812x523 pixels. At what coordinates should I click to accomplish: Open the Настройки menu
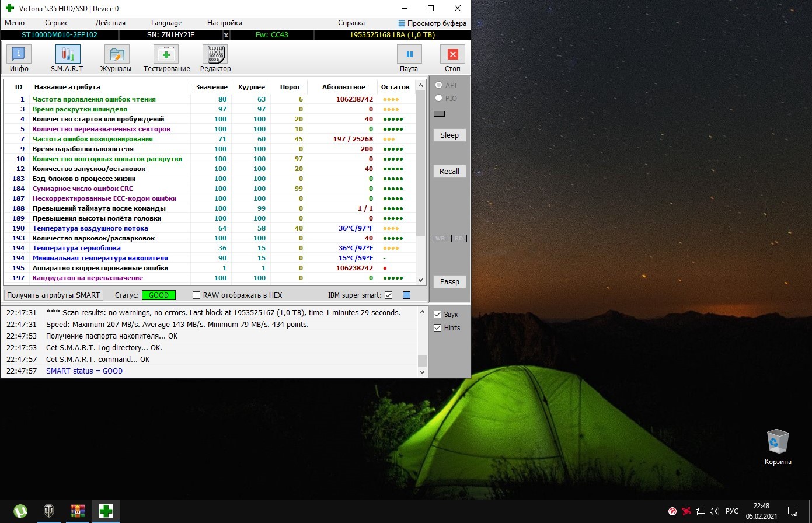225,23
